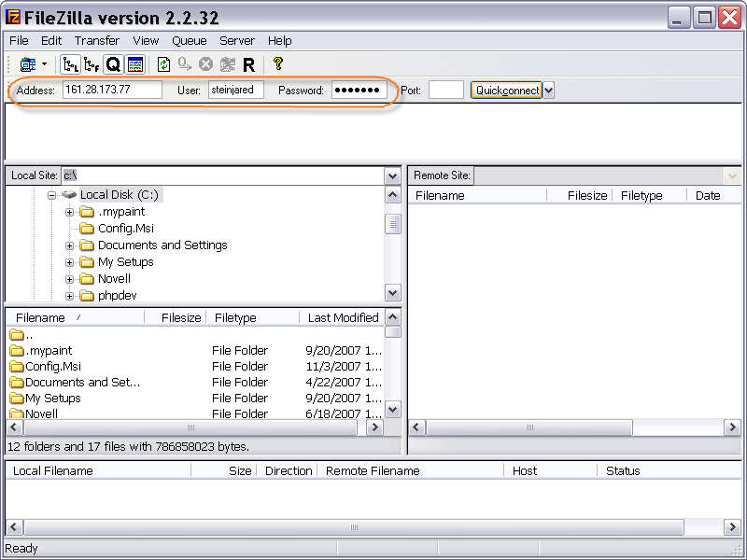Click the R toolbar icon
This screenshot has height=560, width=747.
(248, 64)
